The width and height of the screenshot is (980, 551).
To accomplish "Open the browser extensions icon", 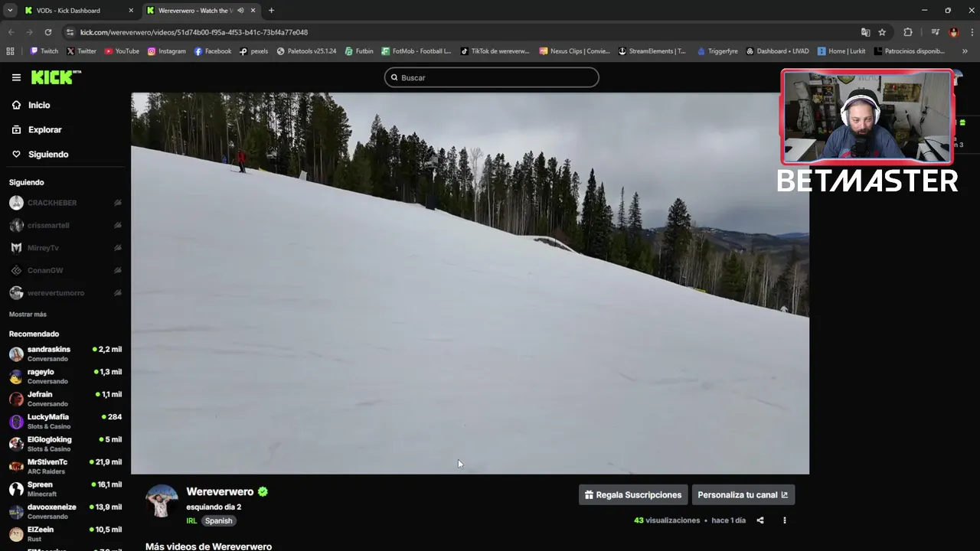I will (x=908, y=32).
